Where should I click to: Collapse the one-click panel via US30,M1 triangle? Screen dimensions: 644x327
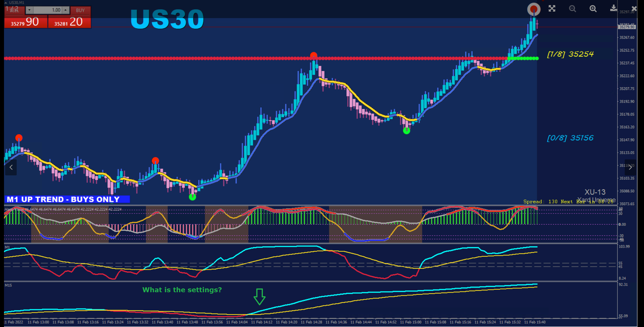[6, 3]
